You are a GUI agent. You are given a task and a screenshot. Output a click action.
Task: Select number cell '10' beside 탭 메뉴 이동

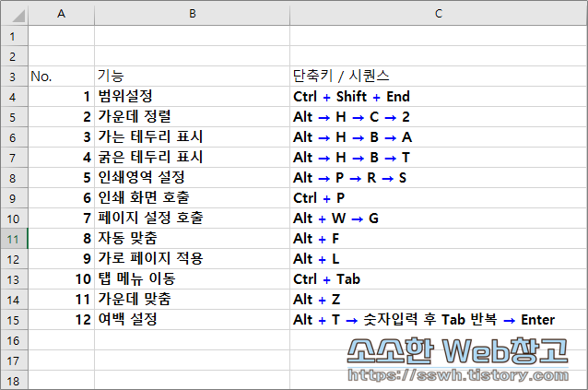coord(61,279)
